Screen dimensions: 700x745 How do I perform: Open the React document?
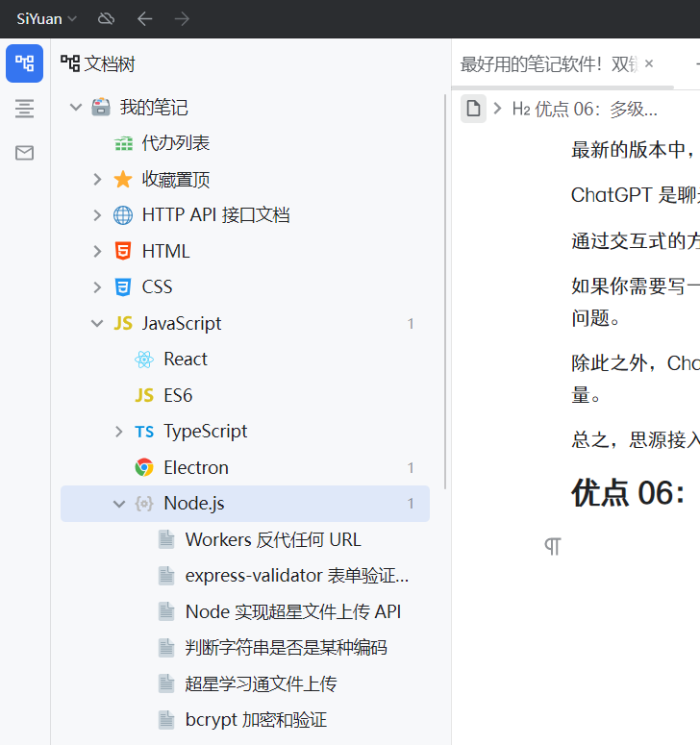pyautogui.click(x=186, y=360)
